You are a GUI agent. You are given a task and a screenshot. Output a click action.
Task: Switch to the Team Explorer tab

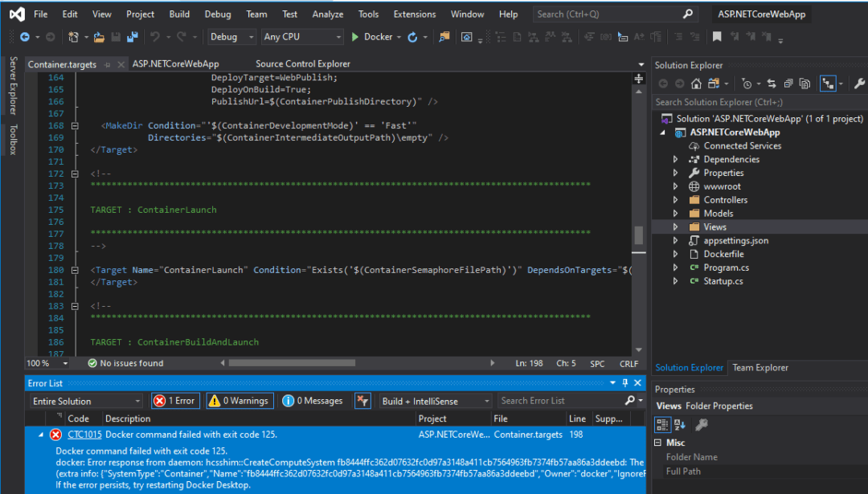tap(759, 368)
